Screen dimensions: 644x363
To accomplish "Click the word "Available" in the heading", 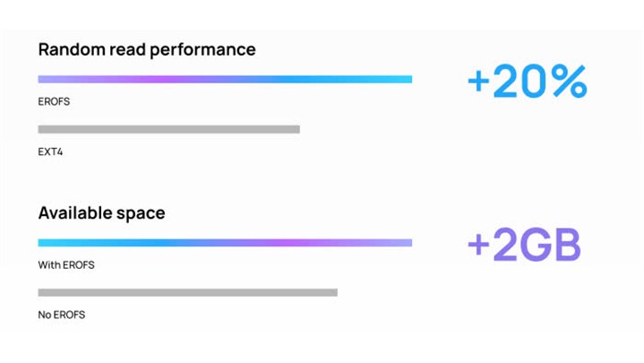I will 74,213.
